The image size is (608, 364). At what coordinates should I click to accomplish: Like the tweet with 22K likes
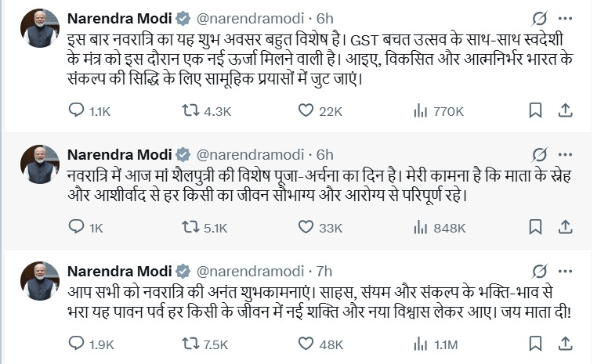(306, 111)
